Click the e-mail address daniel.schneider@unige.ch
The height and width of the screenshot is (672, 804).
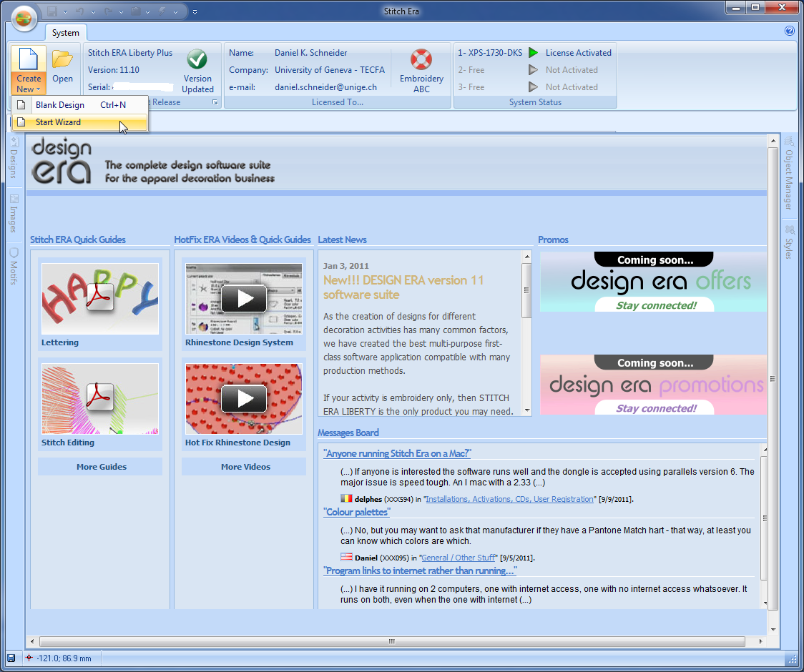[325, 87]
